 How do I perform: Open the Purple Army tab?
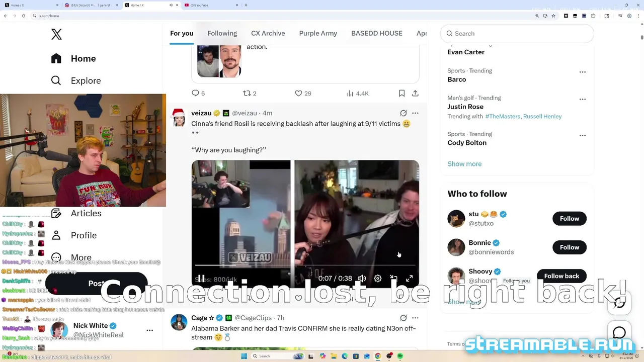[318, 33]
